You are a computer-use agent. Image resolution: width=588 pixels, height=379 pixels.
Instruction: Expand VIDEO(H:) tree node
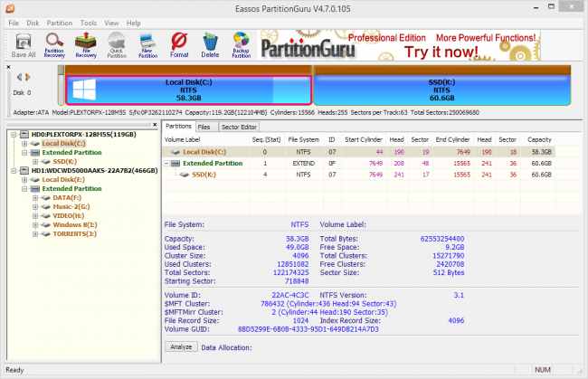tap(35, 216)
